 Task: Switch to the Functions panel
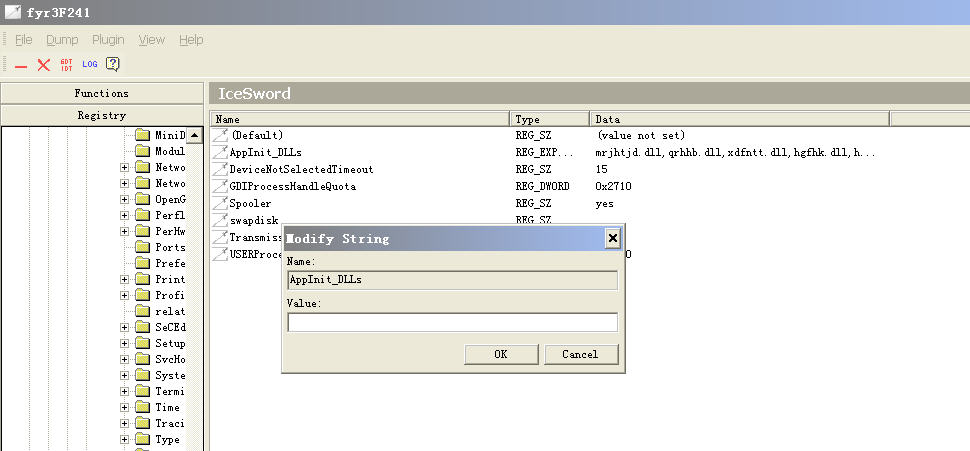point(101,93)
